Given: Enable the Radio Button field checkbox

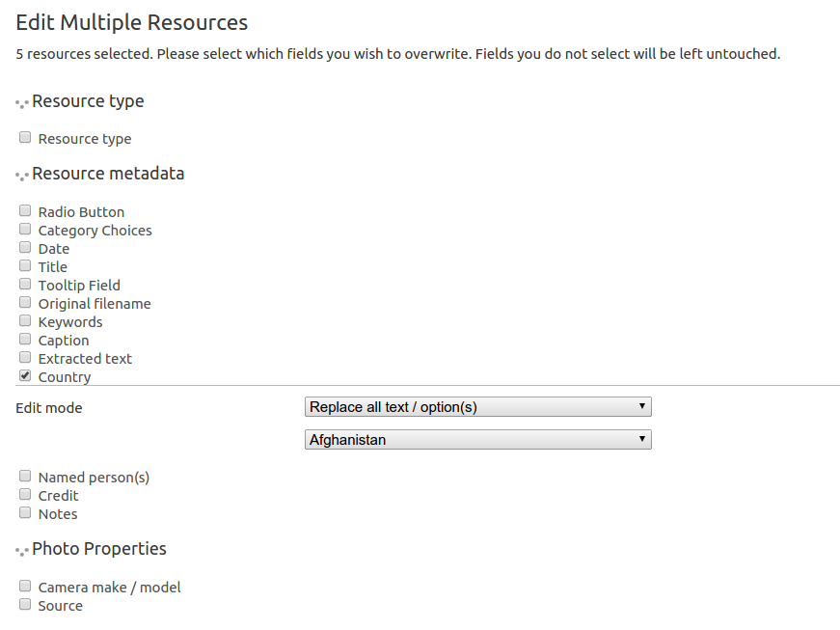Looking at the screenshot, I should pyautogui.click(x=25, y=210).
